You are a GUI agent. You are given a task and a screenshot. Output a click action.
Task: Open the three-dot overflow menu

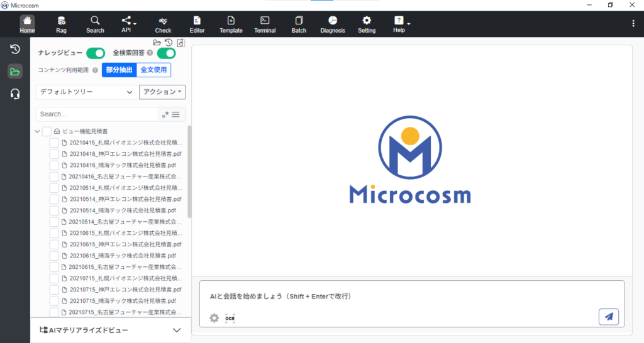pos(633,24)
